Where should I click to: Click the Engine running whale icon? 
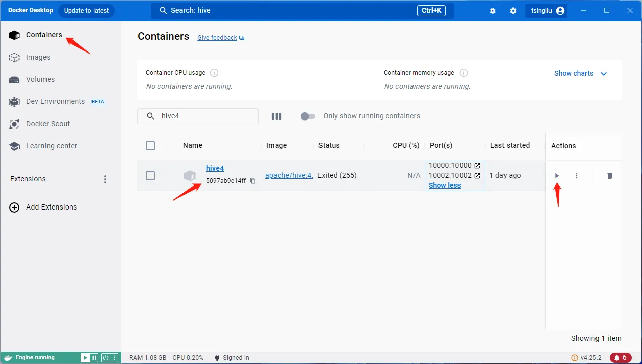click(8, 358)
